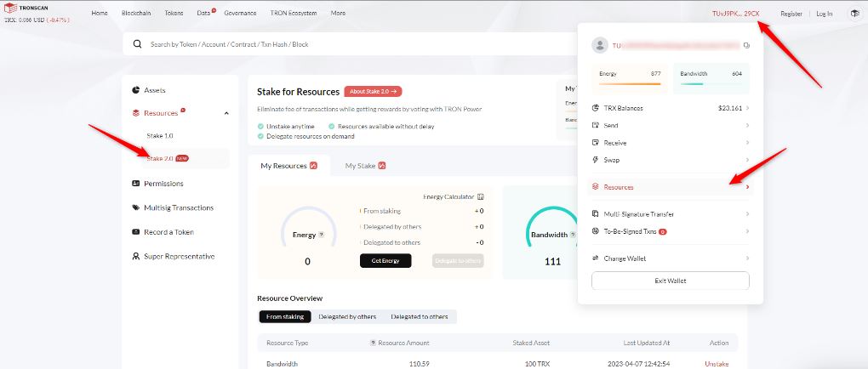This screenshot has height=369, width=868.
Task: Click the Energy help question mark
Action: click(x=321, y=235)
